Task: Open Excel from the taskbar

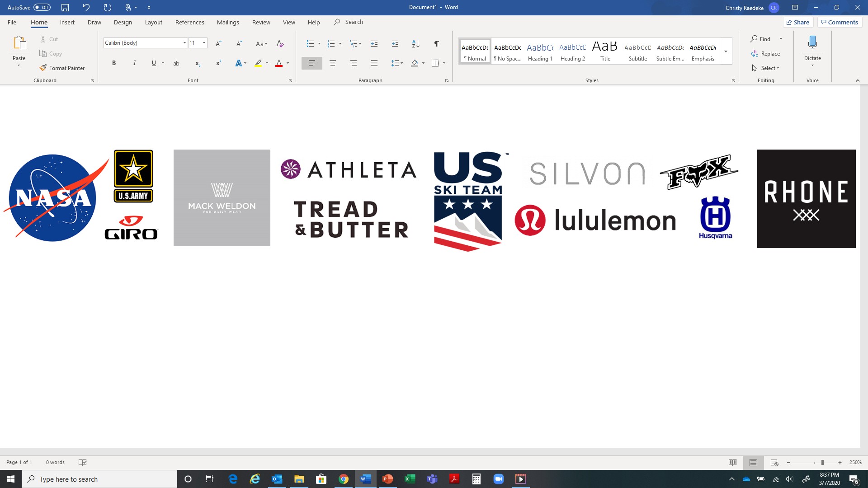Action: pos(410,479)
